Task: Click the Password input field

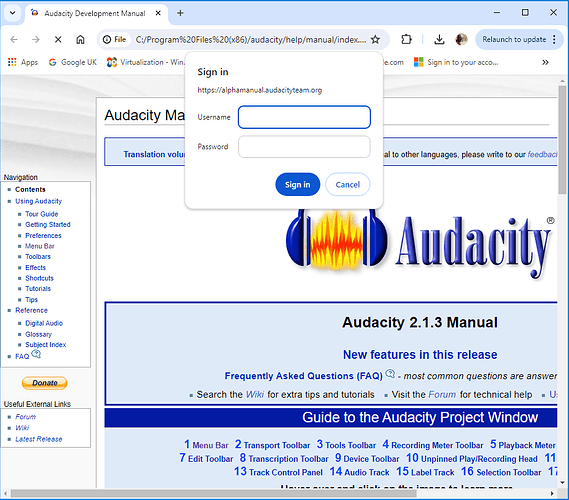Action: click(x=304, y=147)
